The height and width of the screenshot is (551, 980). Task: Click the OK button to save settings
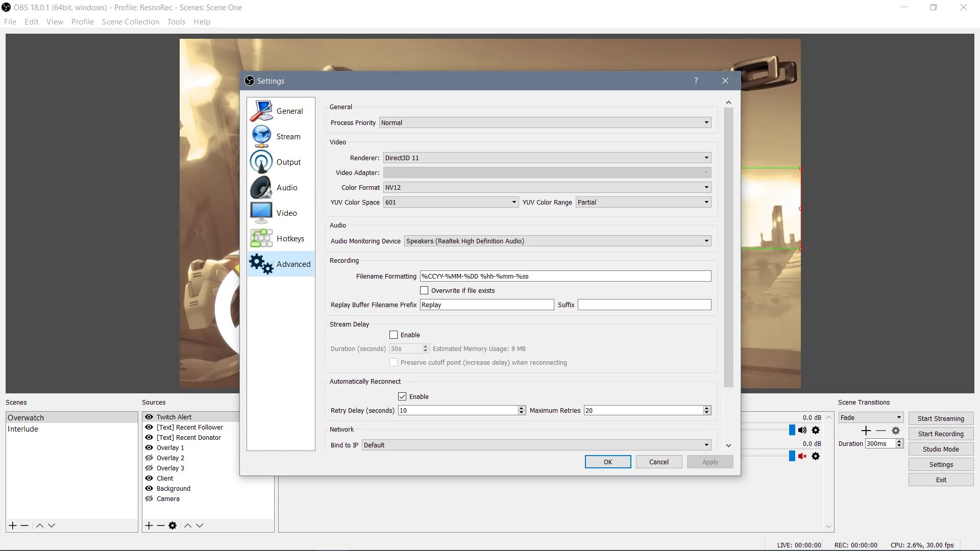pos(608,462)
